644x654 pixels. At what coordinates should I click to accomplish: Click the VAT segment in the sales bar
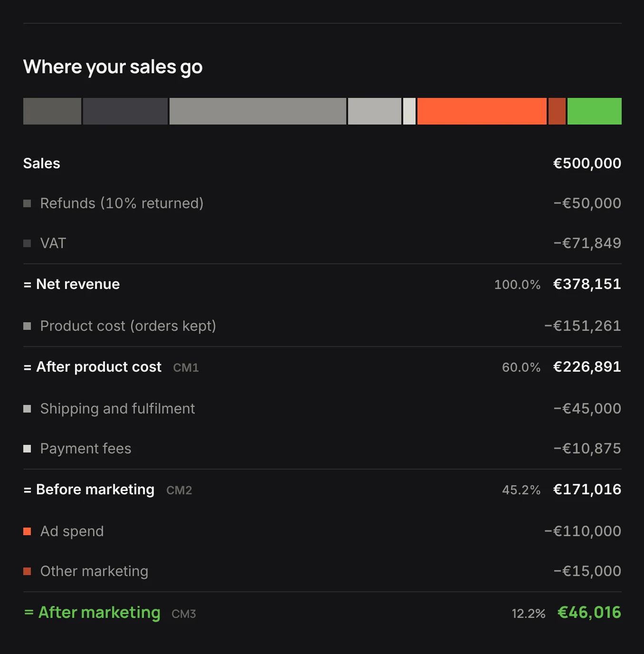[125, 111]
